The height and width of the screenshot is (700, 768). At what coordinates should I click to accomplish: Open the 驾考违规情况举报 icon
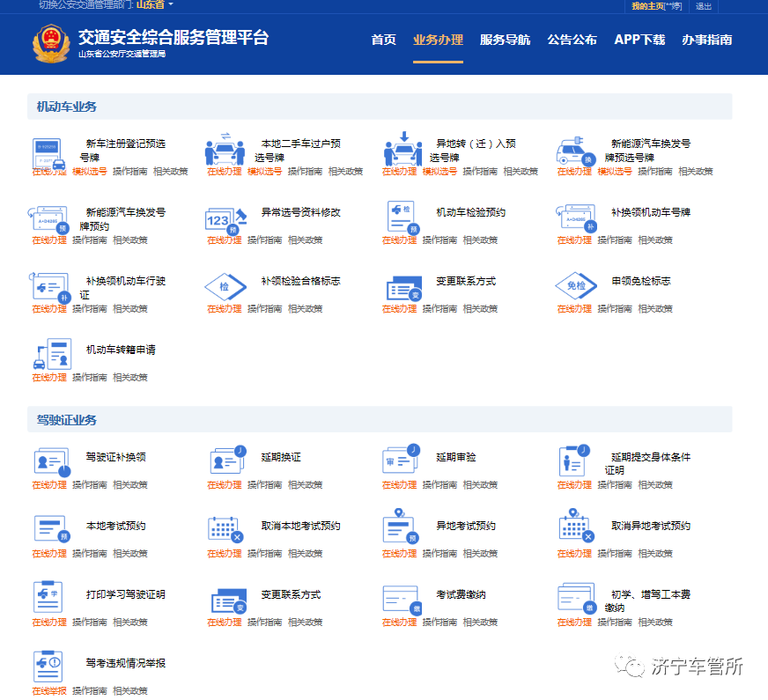click(x=48, y=667)
